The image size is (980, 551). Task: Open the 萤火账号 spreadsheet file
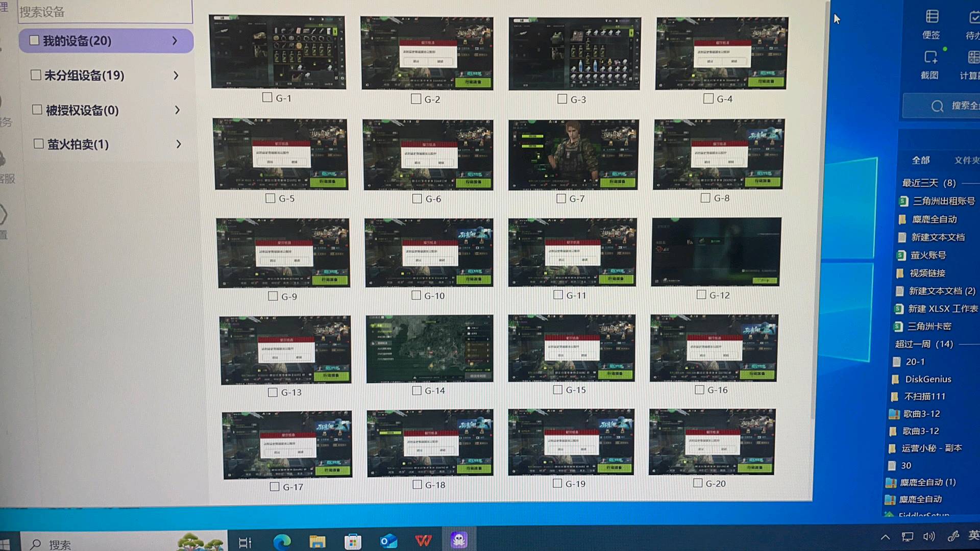922,255
